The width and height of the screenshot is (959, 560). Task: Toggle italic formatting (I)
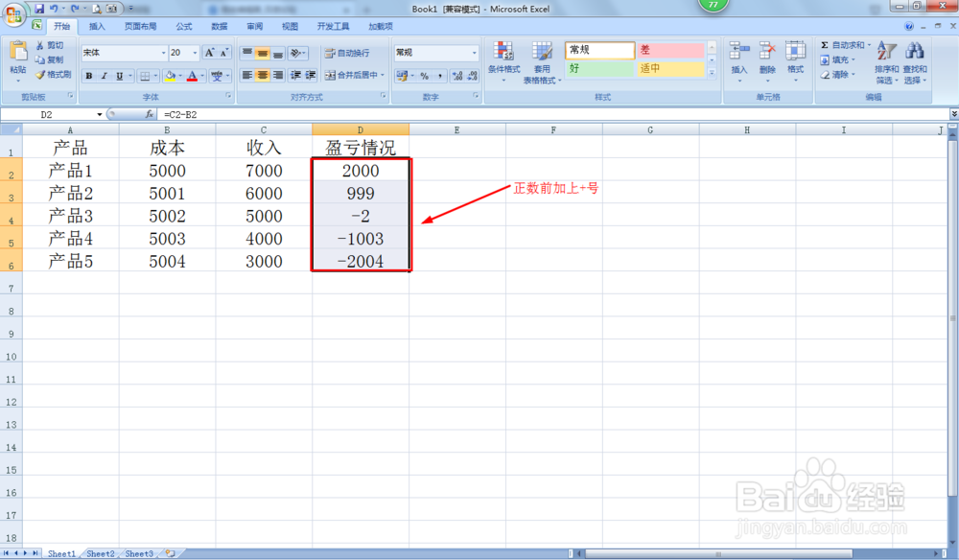(104, 76)
